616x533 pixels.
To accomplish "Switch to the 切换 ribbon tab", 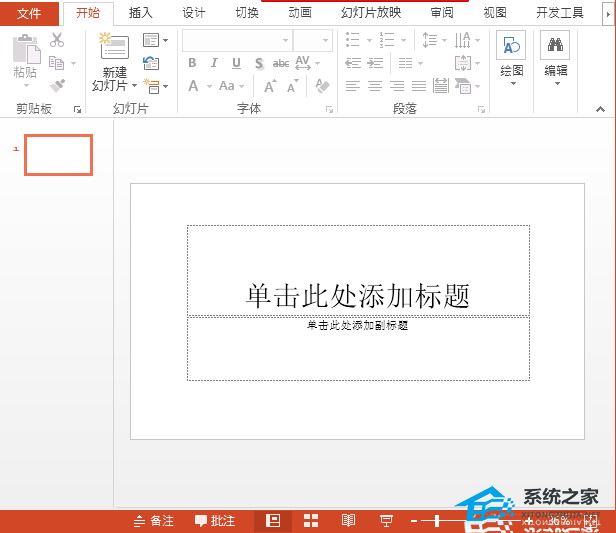I will pyautogui.click(x=247, y=13).
